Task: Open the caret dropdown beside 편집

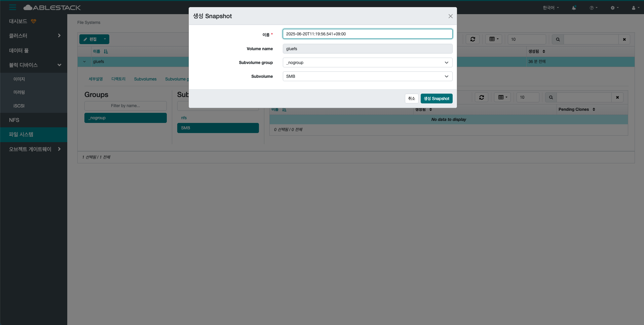Action: tap(105, 39)
